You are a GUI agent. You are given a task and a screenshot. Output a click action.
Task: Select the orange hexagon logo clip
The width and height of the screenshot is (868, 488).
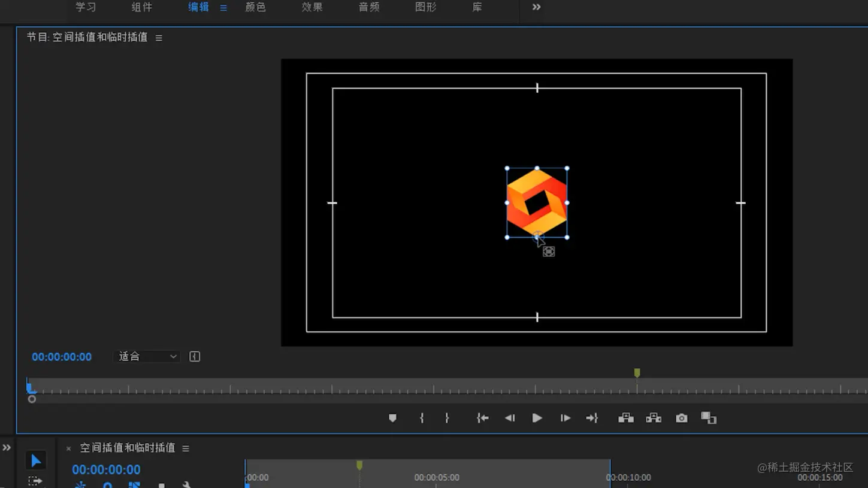tap(537, 202)
